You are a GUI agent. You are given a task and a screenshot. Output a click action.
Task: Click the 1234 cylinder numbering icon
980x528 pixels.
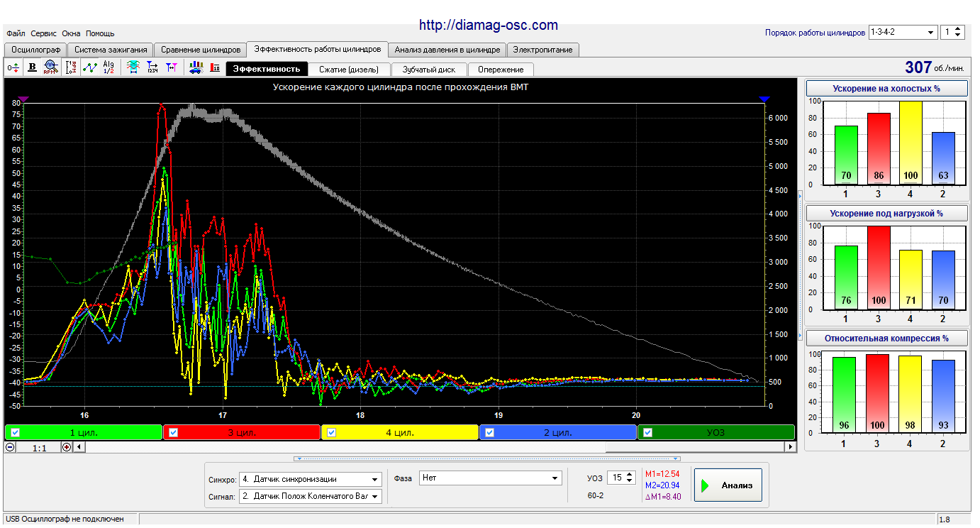pos(152,67)
